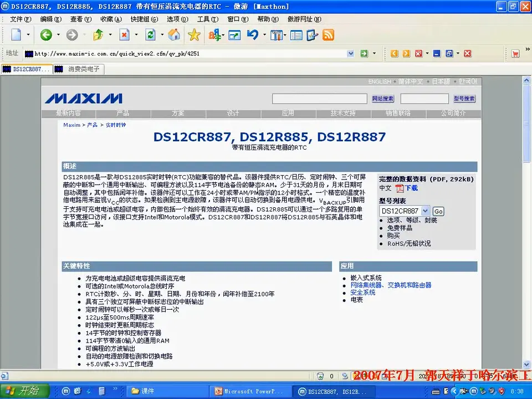Click the New page toolbar icon
The width and height of the screenshot is (532, 399).
click(16, 34)
